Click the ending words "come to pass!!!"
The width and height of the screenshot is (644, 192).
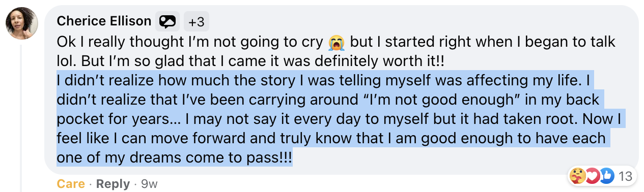click(x=241, y=157)
